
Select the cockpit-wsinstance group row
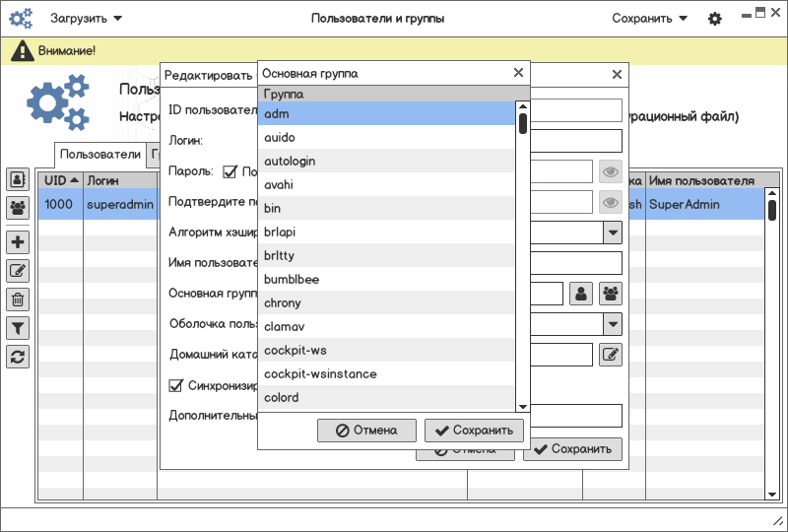click(x=386, y=373)
